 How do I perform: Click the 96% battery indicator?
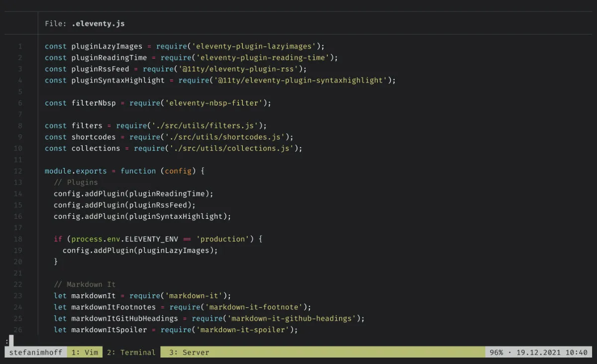click(497, 353)
